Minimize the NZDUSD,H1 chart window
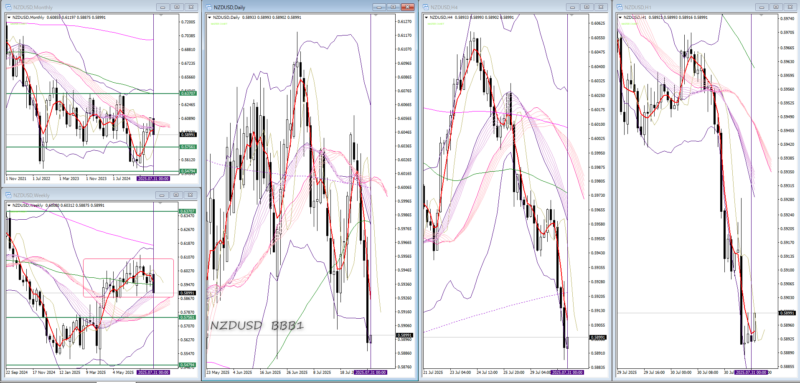 coord(761,7)
